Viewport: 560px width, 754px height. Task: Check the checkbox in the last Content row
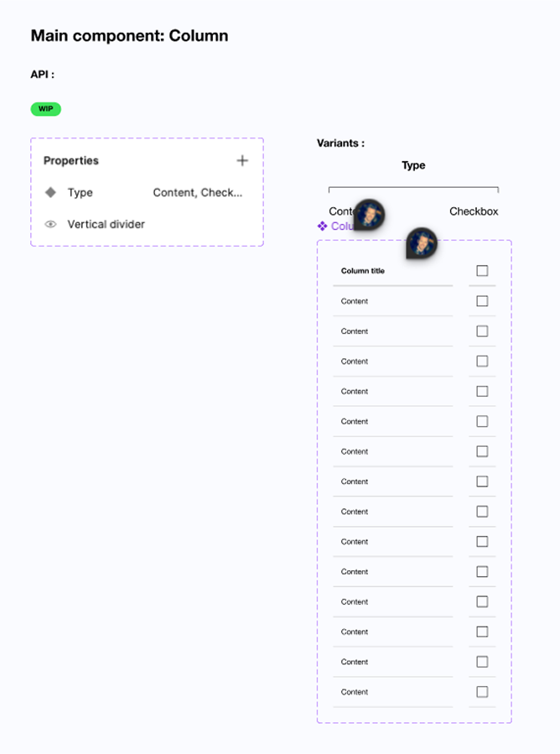coord(482,692)
